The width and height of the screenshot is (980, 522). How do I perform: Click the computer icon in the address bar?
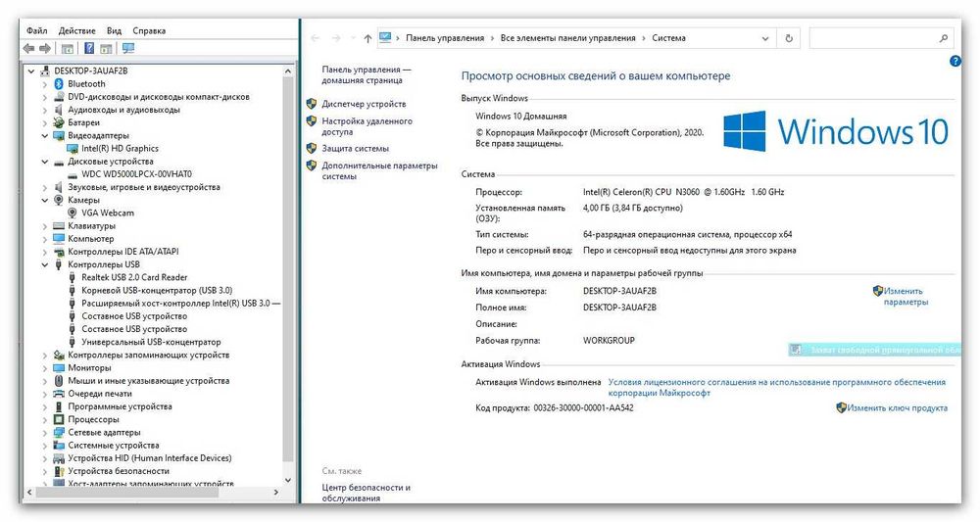(x=385, y=37)
